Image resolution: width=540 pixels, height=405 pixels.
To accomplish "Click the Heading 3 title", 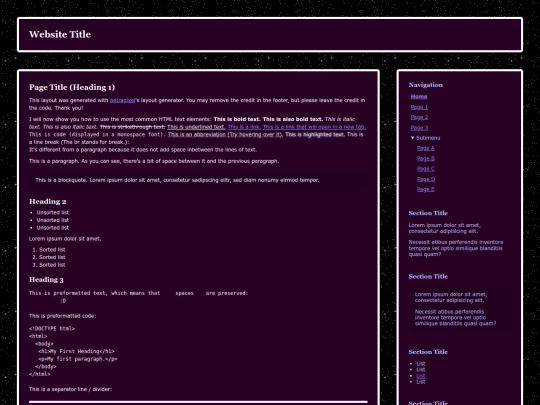I will (46, 280).
